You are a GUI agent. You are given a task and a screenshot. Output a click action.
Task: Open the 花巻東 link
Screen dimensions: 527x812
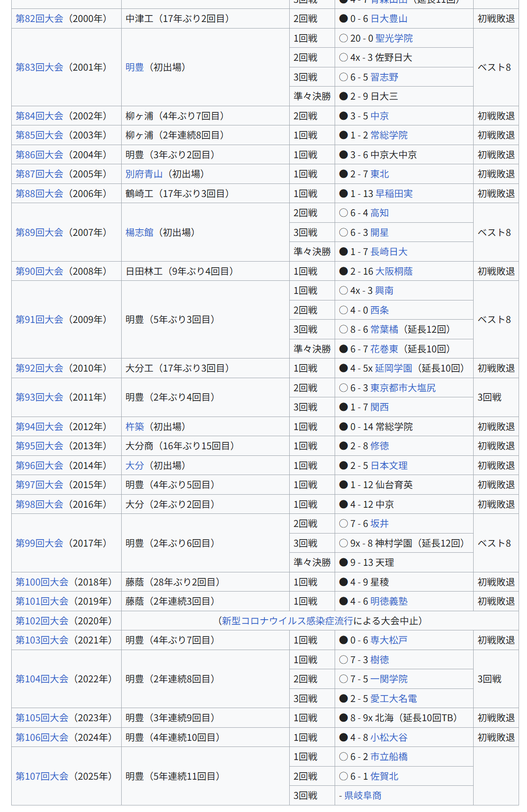pyautogui.click(x=384, y=349)
